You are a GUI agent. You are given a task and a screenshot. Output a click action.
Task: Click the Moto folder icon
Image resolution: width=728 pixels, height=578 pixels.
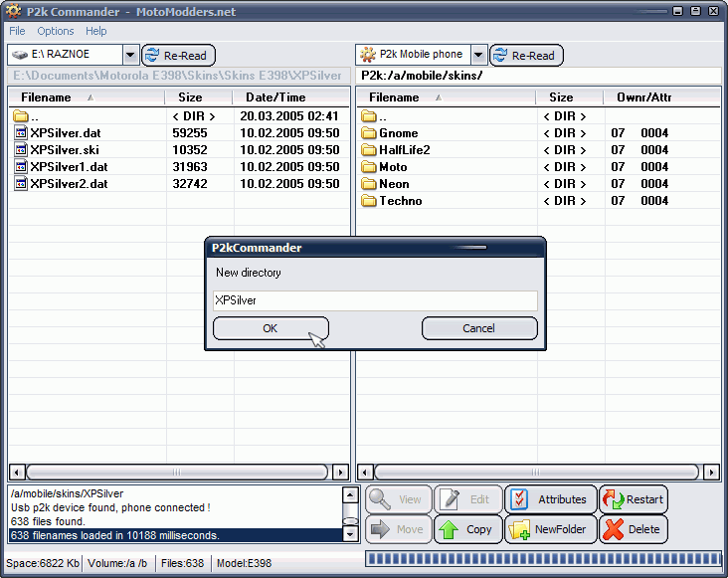[369, 167]
